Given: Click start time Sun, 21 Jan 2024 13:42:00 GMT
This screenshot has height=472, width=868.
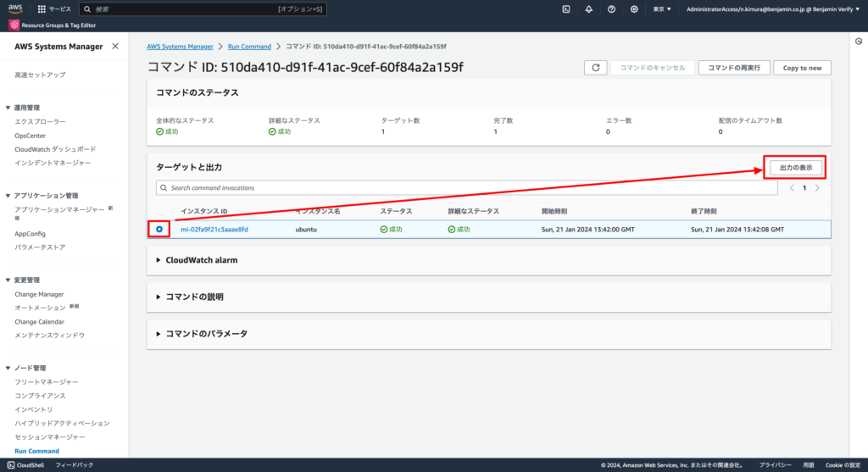Looking at the screenshot, I should point(588,230).
